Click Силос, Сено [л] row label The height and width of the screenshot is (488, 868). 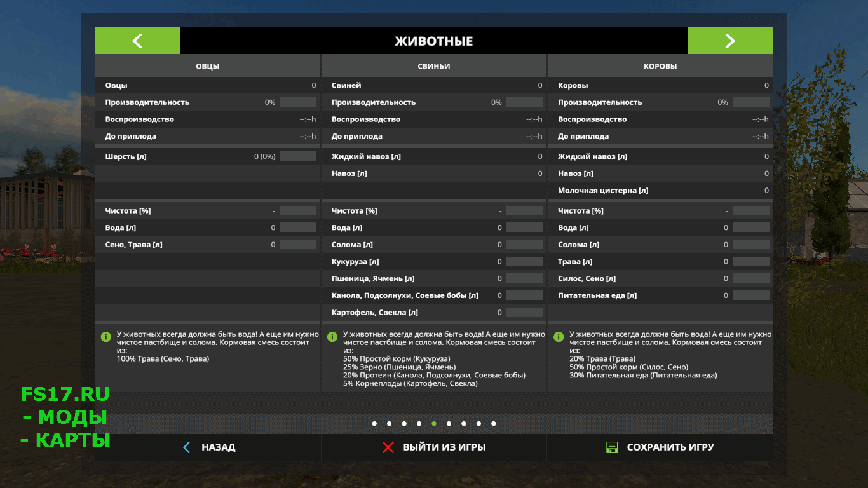click(x=587, y=279)
